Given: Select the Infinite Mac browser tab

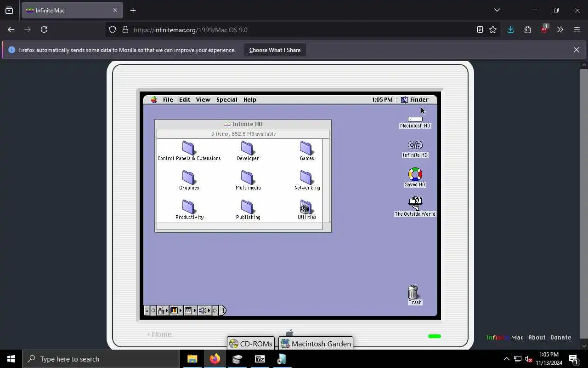Looking at the screenshot, I should tap(72, 10).
